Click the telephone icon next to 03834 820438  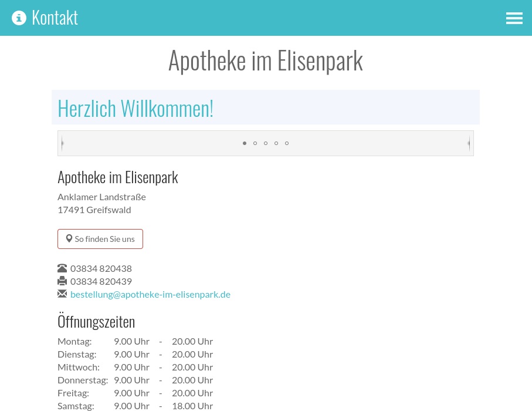tap(62, 268)
